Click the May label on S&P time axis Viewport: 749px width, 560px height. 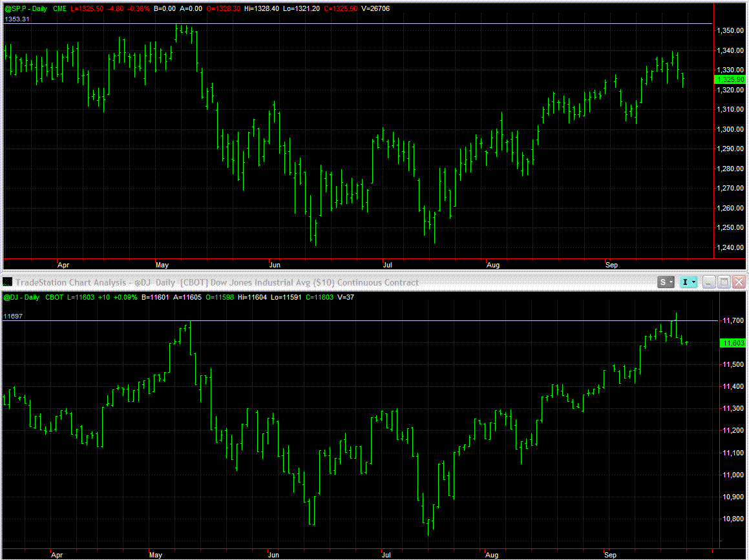(162, 265)
